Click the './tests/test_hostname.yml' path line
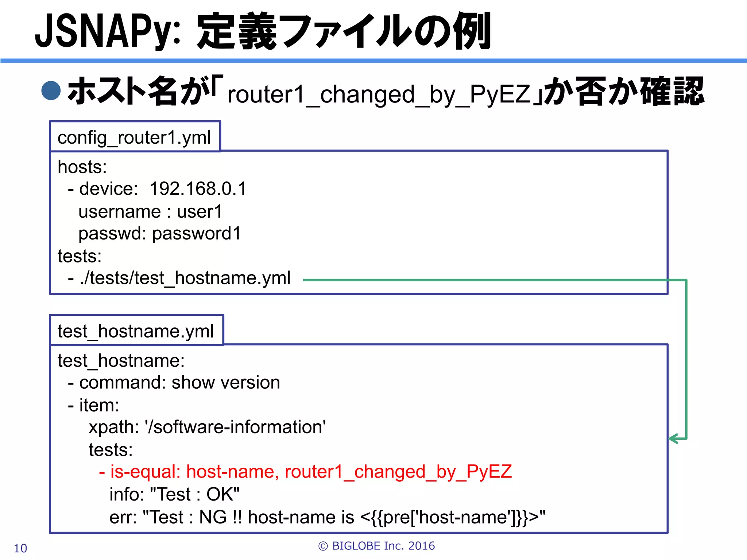 (179, 278)
